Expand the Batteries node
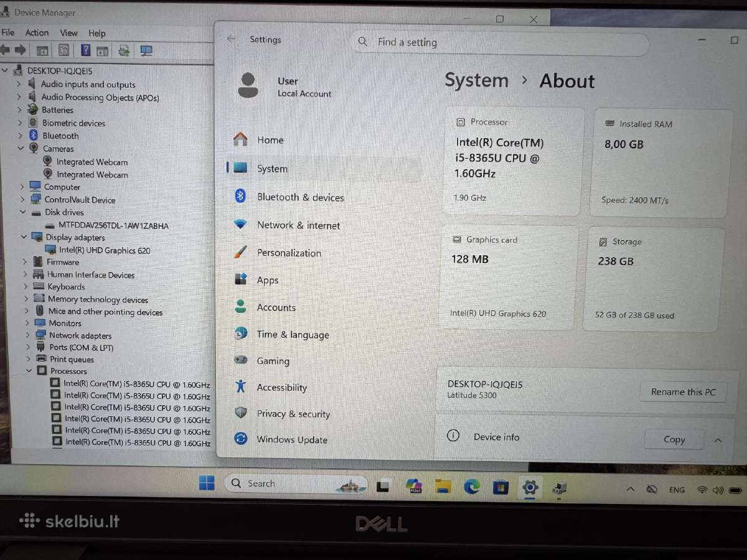 19,110
